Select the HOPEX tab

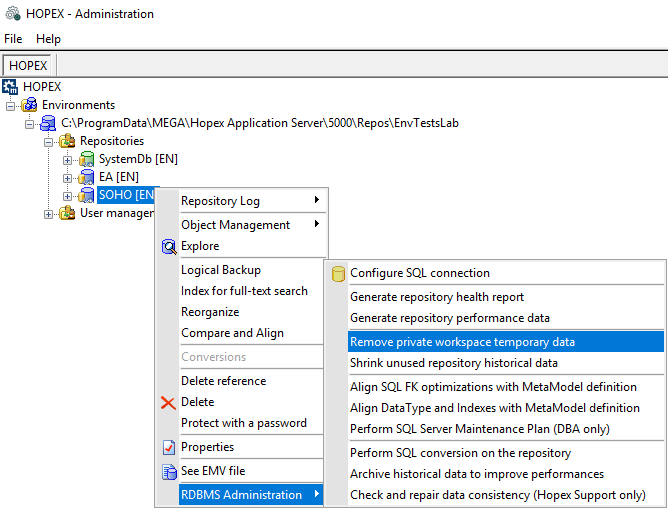(28, 66)
